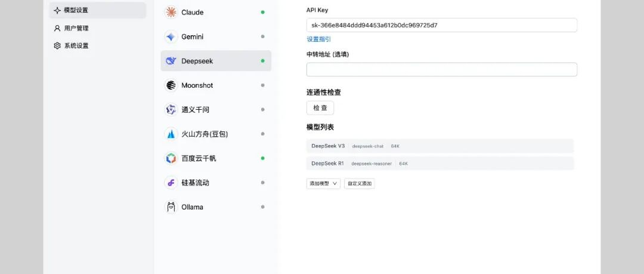
Task: Click the gray status dot for Moonshot
Action: pos(263,85)
